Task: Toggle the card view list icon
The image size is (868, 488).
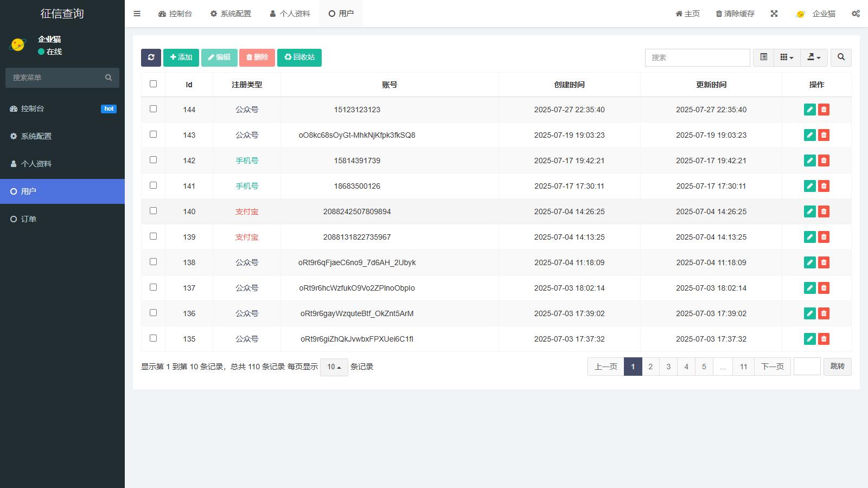Action: coord(763,57)
